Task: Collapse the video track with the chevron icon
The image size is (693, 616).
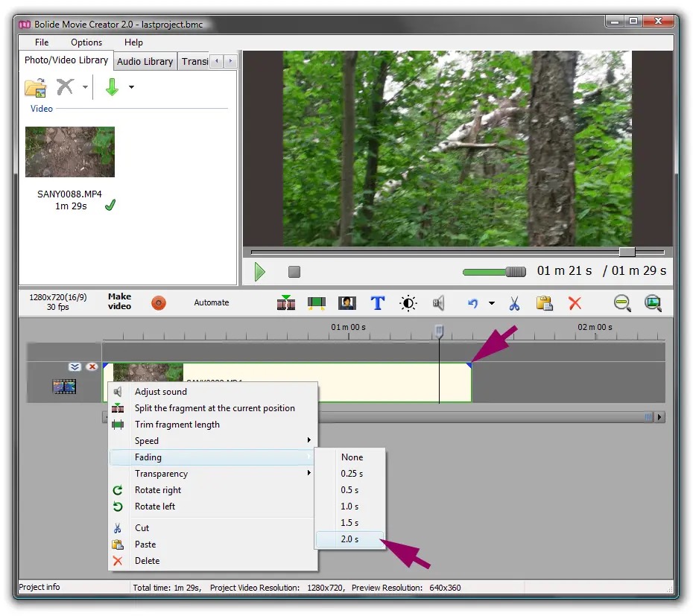Action: (x=75, y=366)
